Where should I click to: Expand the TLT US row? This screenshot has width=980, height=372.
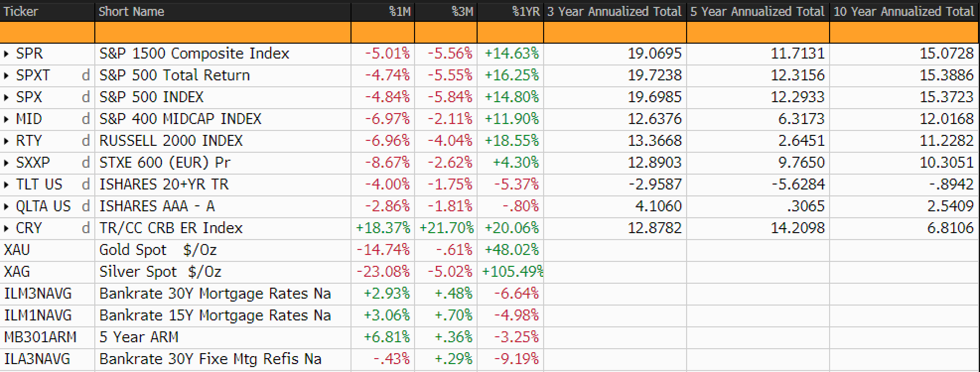tap(6, 185)
